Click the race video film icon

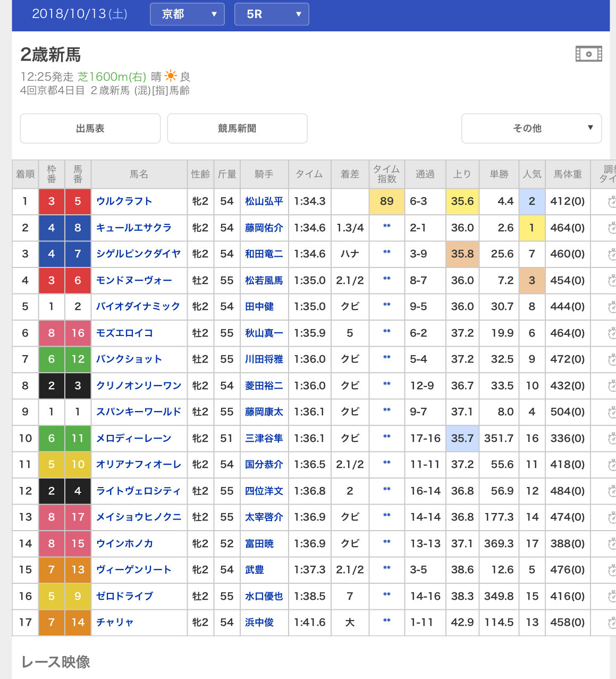click(588, 54)
